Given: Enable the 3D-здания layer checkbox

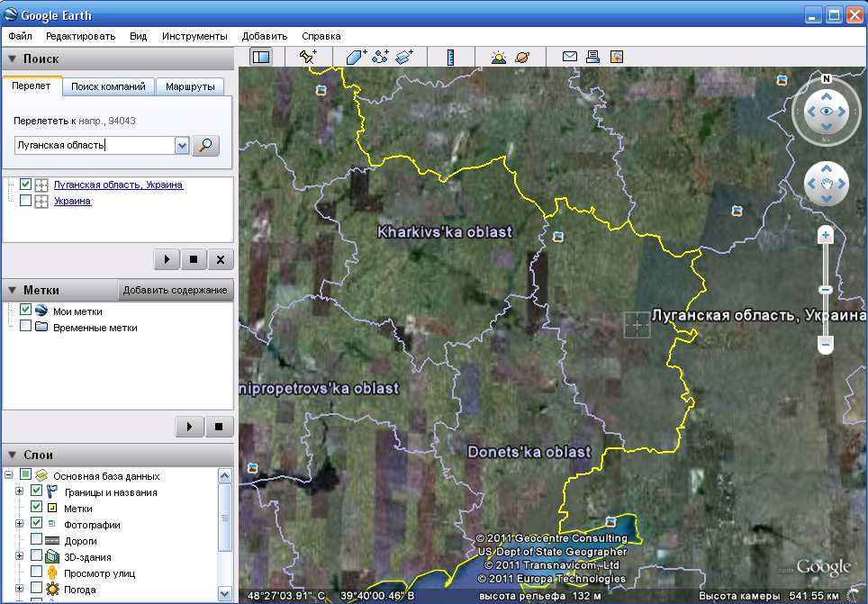Looking at the screenshot, I should [x=37, y=554].
